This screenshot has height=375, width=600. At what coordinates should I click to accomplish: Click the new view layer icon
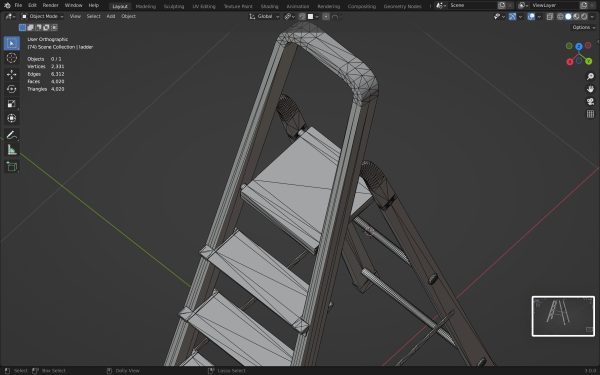point(584,5)
